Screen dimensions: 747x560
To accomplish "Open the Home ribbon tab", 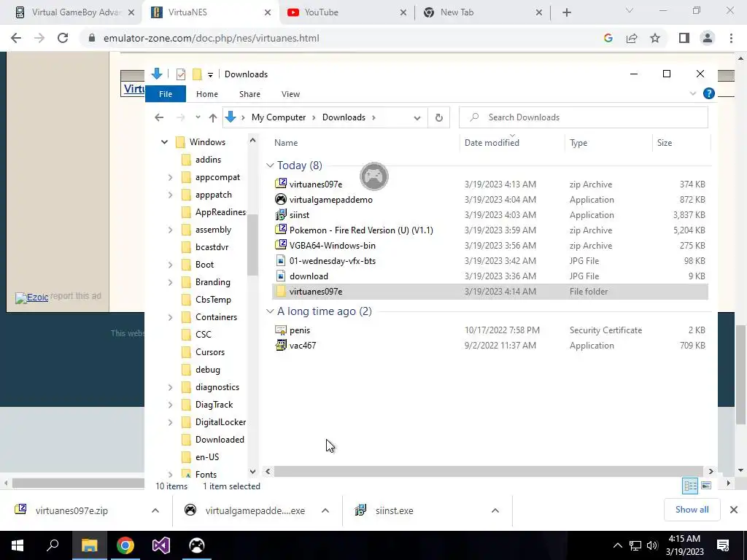I will tap(206, 94).
